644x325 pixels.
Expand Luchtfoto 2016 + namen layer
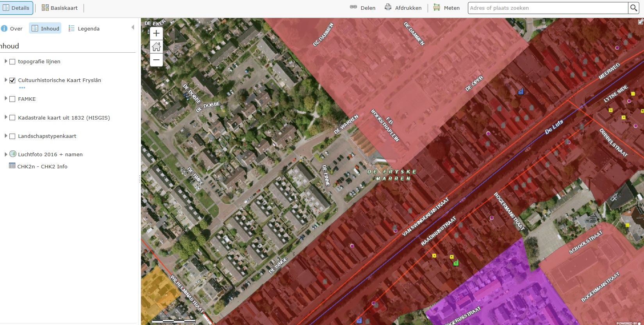point(5,154)
